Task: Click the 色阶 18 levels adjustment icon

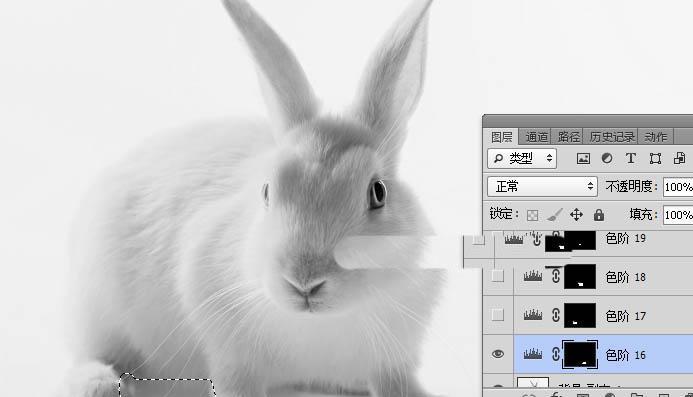Action: click(x=533, y=276)
